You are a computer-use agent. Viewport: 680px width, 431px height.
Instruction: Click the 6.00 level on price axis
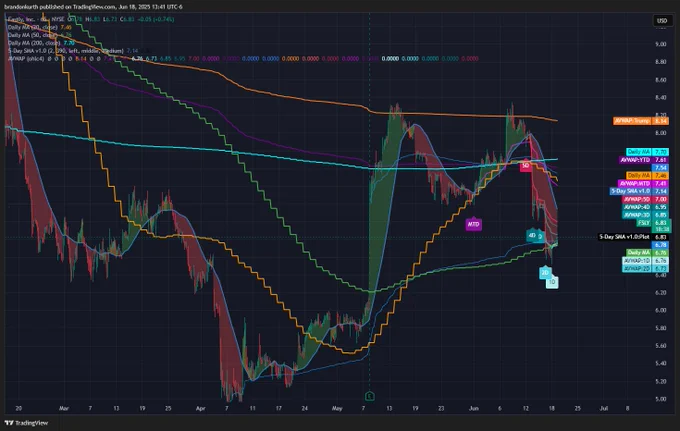660,310
